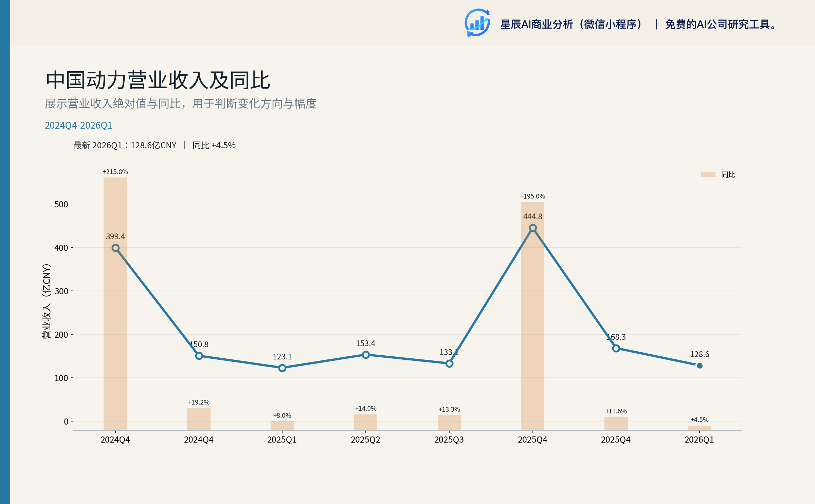815x504 pixels.
Task: Click the 444.8 data point marker
Action: click(533, 228)
